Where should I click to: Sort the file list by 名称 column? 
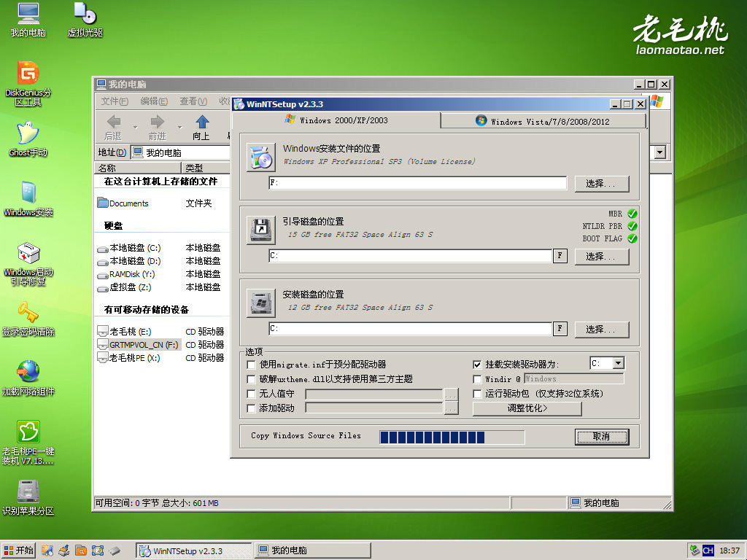coord(138,168)
